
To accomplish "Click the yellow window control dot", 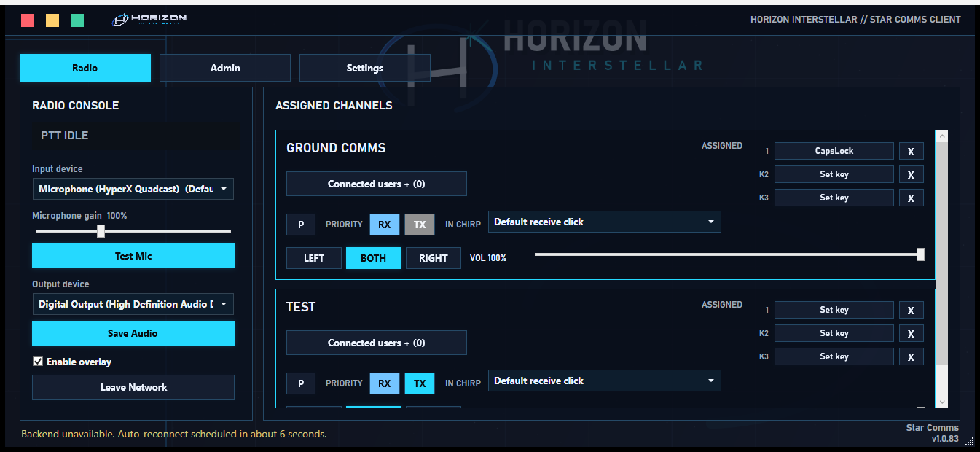I will point(52,20).
